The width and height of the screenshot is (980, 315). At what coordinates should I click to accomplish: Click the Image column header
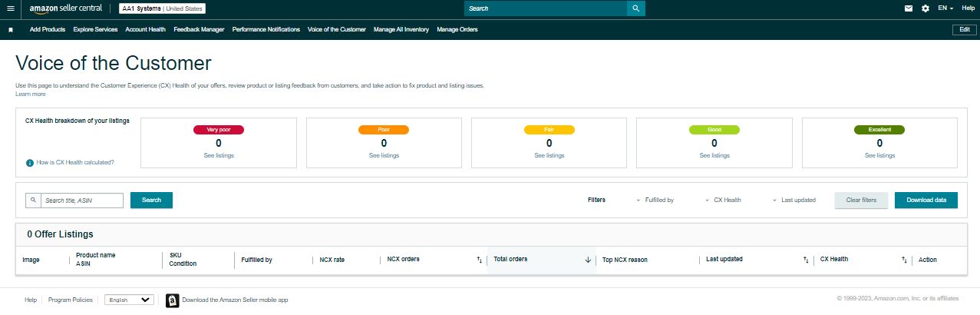pyautogui.click(x=31, y=260)
